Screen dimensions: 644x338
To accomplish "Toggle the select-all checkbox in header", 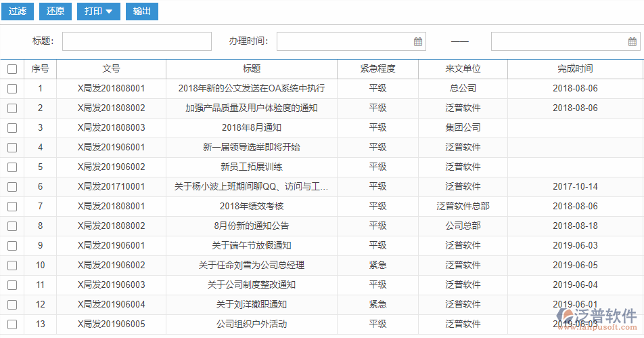I will tap(12, 68).
